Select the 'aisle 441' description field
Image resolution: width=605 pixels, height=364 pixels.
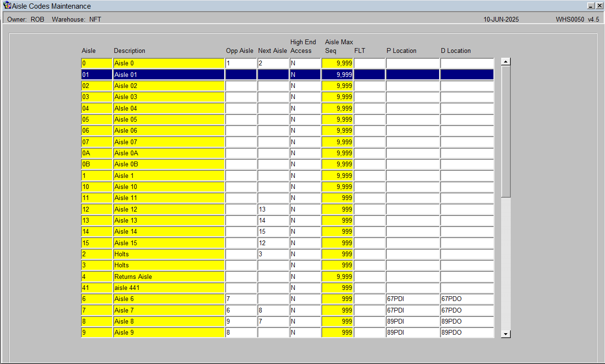coord(169,288)
